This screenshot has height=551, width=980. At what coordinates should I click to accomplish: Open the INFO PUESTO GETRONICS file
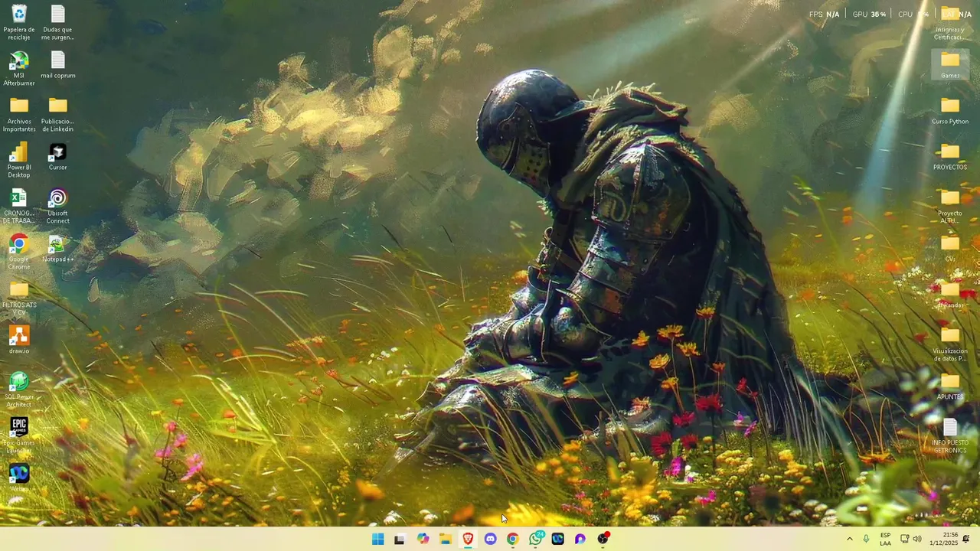[950, 436]
